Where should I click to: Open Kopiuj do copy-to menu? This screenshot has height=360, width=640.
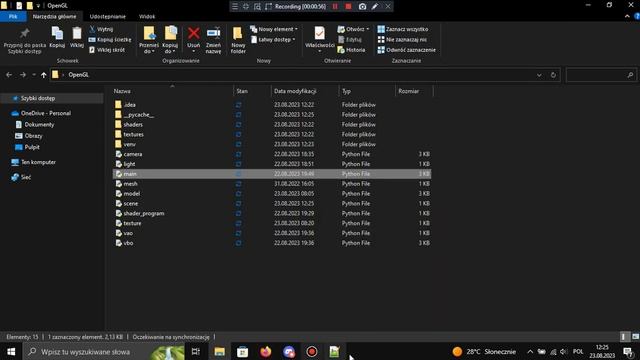170,40
